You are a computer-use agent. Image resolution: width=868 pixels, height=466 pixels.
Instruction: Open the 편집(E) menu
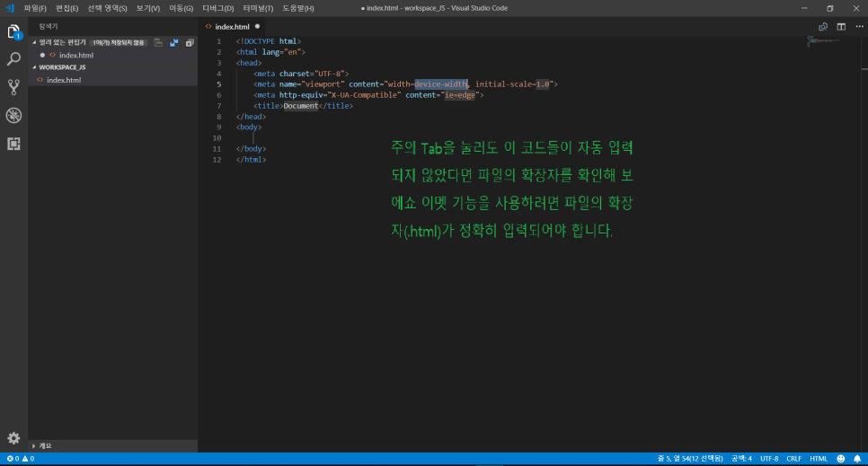(x=66, y=8)
